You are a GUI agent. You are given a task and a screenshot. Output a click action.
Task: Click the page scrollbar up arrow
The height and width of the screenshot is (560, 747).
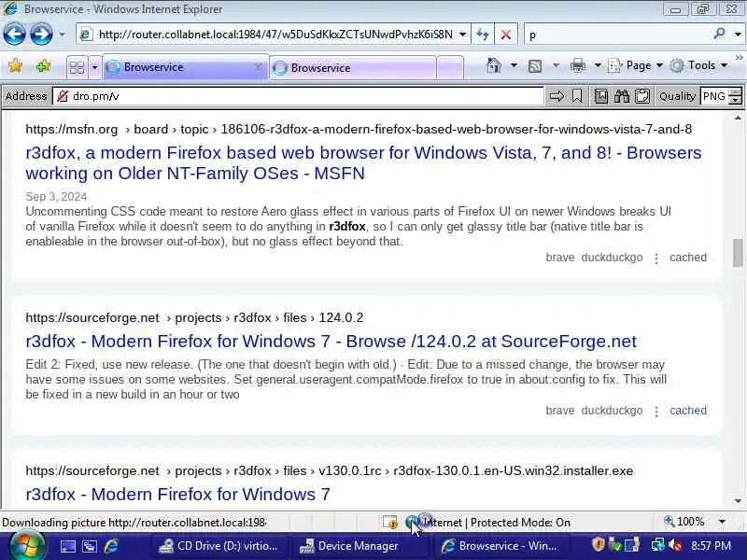pos(738,118)
